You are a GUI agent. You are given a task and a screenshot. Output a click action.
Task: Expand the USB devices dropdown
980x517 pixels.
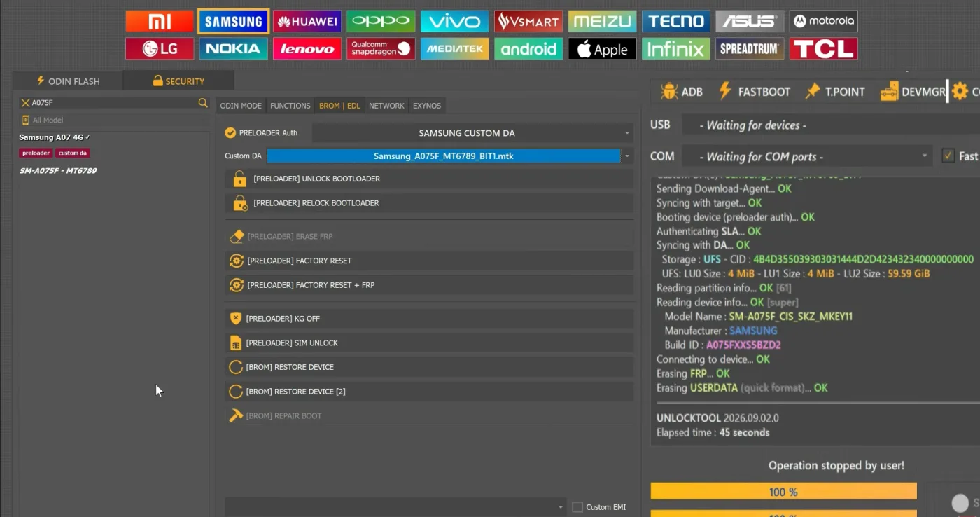[x=830, y=125]
